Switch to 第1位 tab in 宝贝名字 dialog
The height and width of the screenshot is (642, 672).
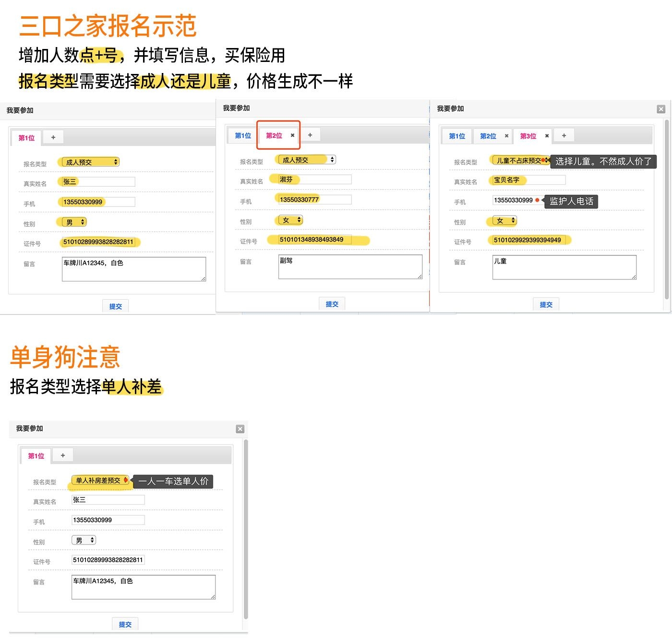point(457,136)
